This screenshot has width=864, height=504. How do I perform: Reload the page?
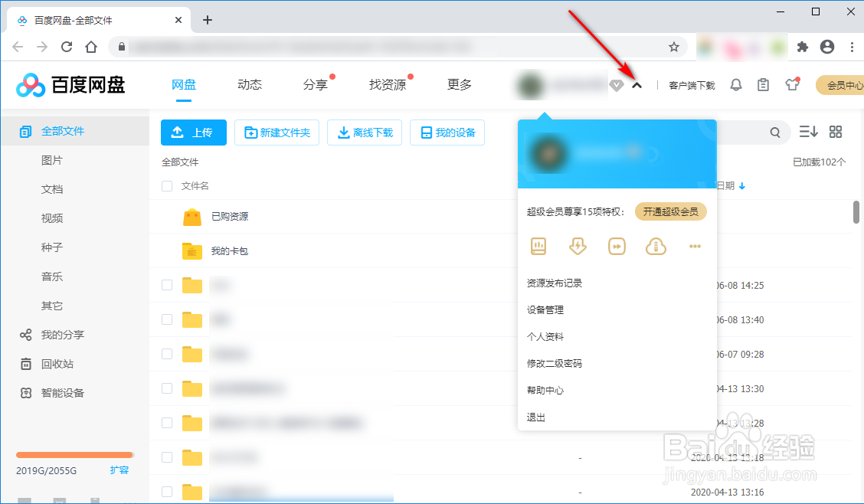point(67,47)
